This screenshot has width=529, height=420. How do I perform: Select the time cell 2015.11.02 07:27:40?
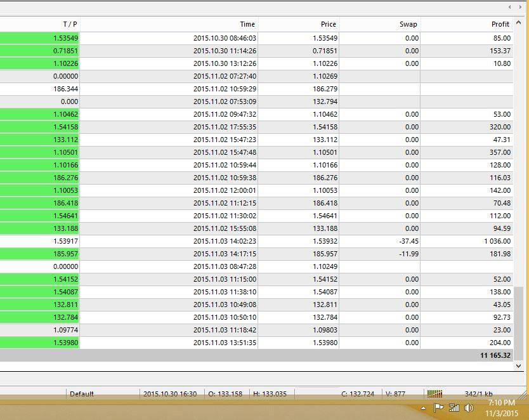[225, 76]
